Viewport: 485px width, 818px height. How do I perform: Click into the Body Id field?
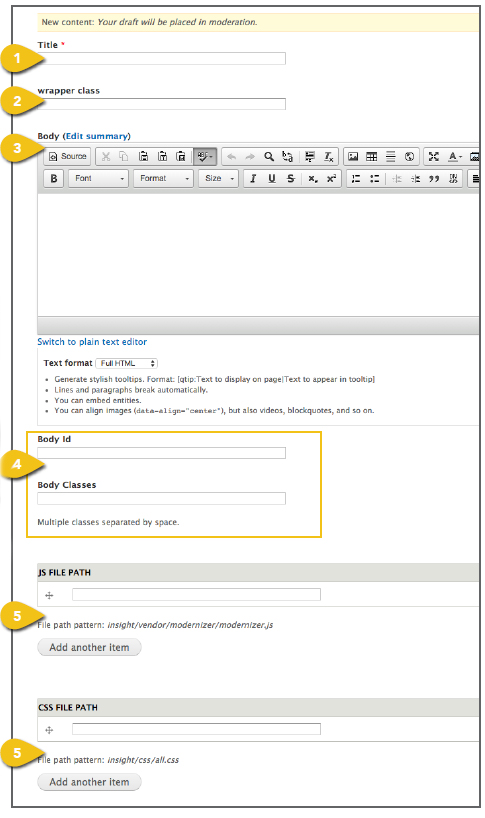[x=162, y=453]
